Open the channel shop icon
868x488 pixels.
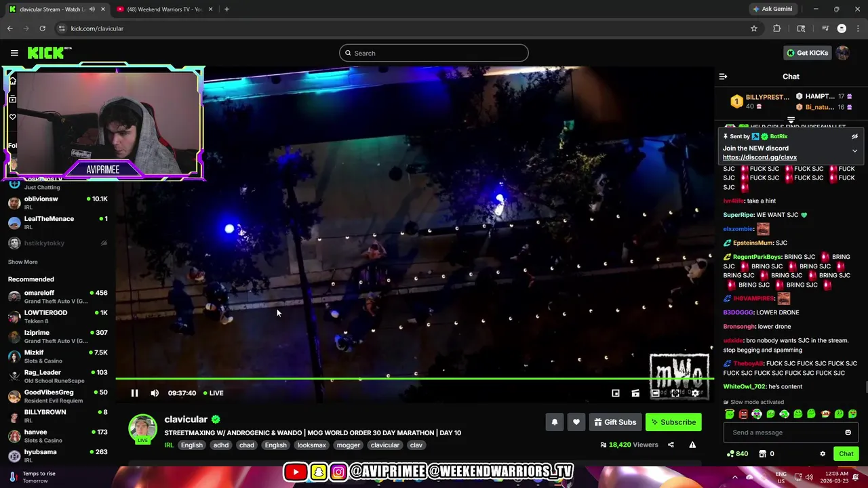point(762,453)
